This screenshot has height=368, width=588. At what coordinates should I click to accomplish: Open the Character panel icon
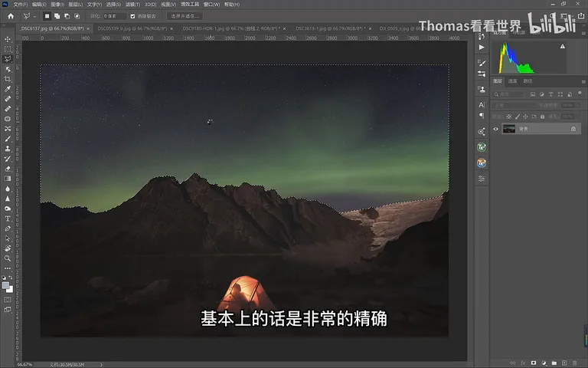tap(482, 105)
